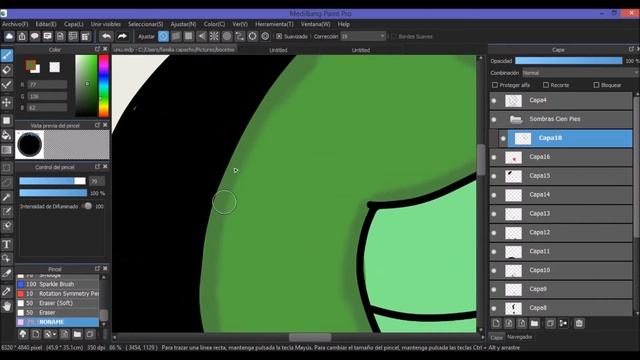Click the R color value field

coord(47,84)
